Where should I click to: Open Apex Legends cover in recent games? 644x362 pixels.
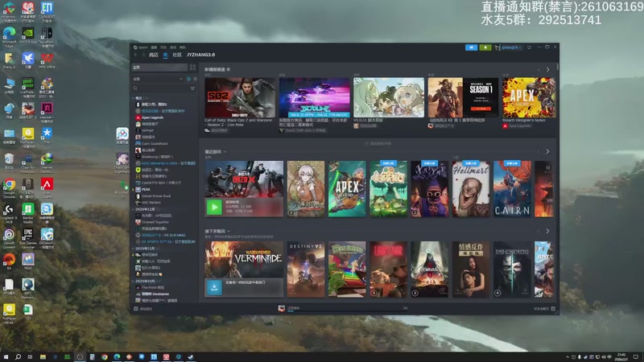(347, 189)
